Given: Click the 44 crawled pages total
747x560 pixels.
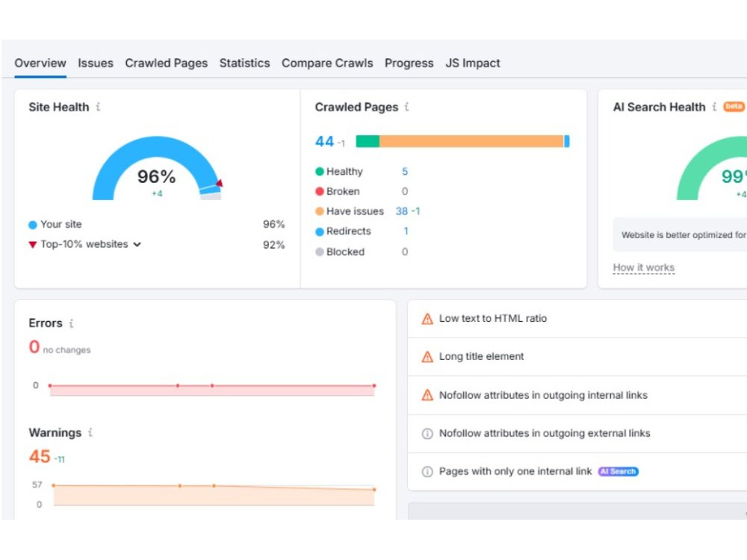Looking at the screenshot, I should click(x=324, y=141).
